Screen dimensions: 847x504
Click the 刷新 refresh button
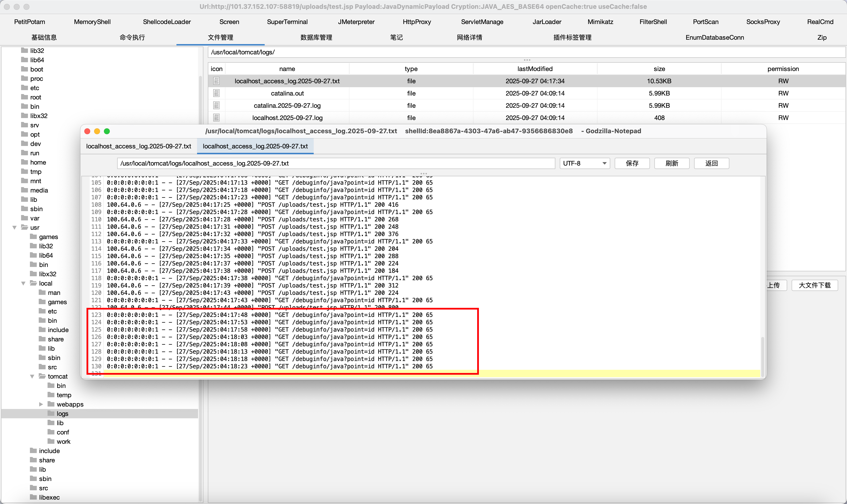point(672,163)
